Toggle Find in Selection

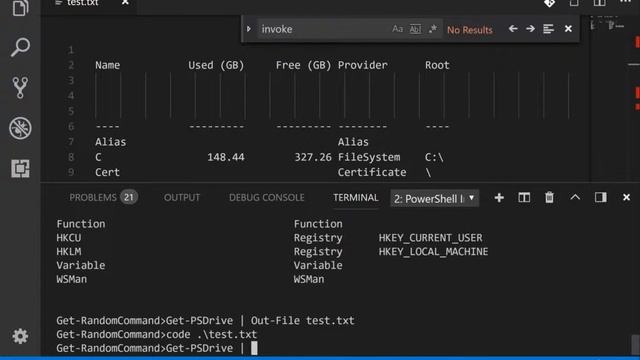click(548, 29)
